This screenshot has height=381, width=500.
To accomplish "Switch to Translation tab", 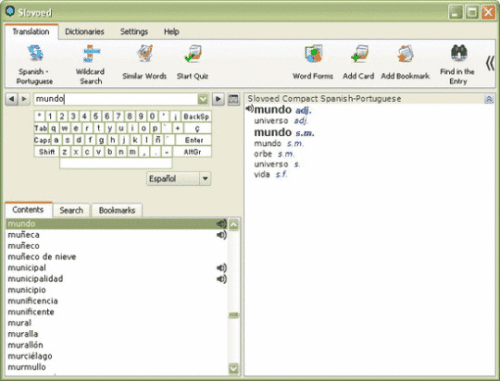I will pyautogui.click(x=31, y=32).
